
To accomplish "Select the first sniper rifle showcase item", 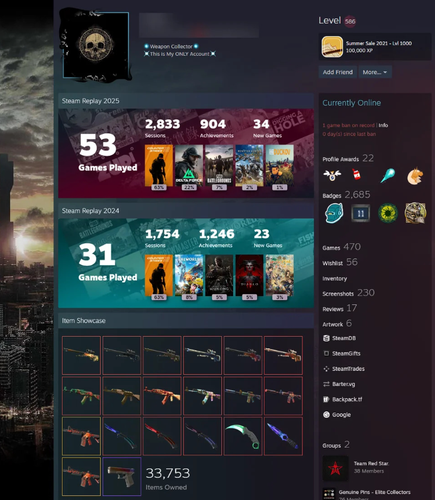I will [81, 355].
